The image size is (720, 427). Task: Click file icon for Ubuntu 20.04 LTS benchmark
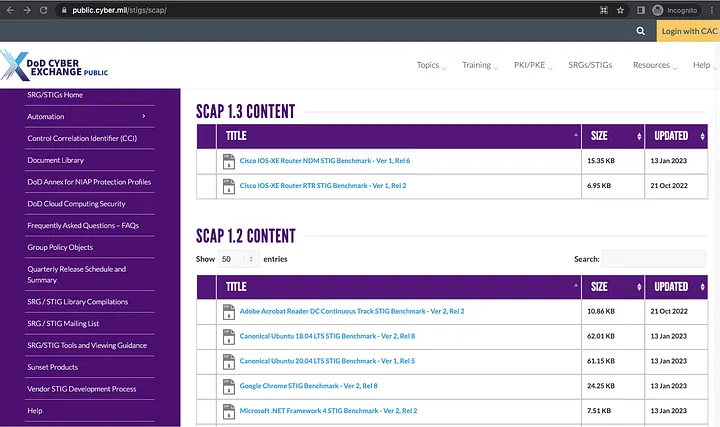coord(229,361)
